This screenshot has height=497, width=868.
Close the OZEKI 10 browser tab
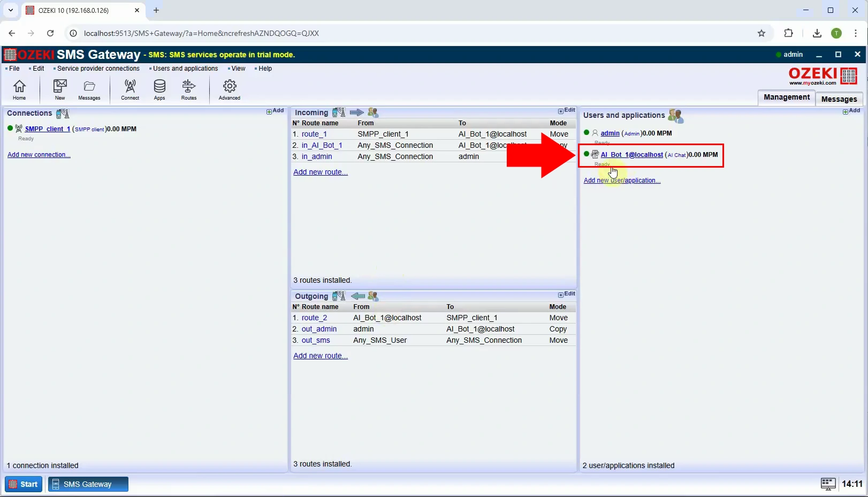[137, 10]
